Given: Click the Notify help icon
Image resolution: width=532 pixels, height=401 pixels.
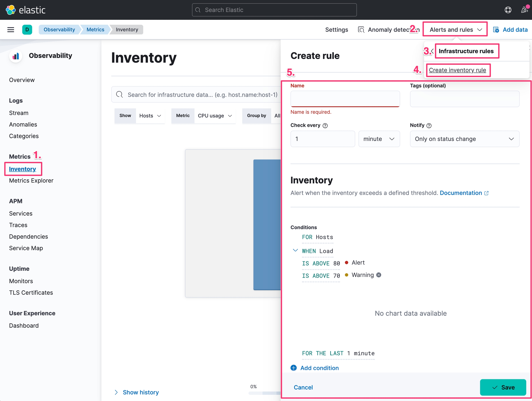Looking at the screenshot, I should click(x=429, y=126).
